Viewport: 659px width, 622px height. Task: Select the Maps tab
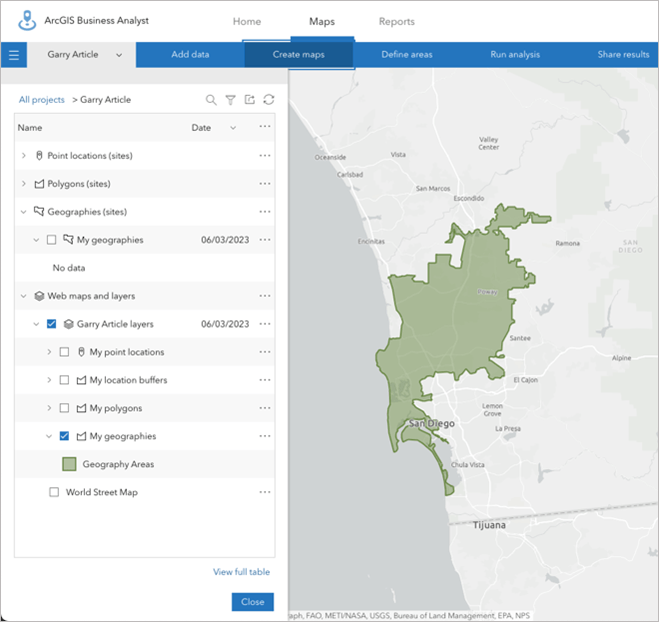tap(322, 21)
